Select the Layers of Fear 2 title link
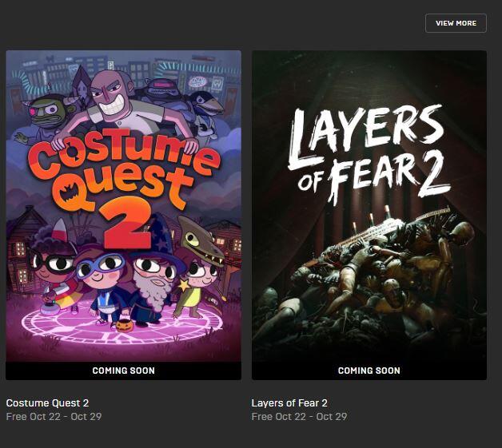This screenshot has width=502, height=448. (x=289, y=402)
